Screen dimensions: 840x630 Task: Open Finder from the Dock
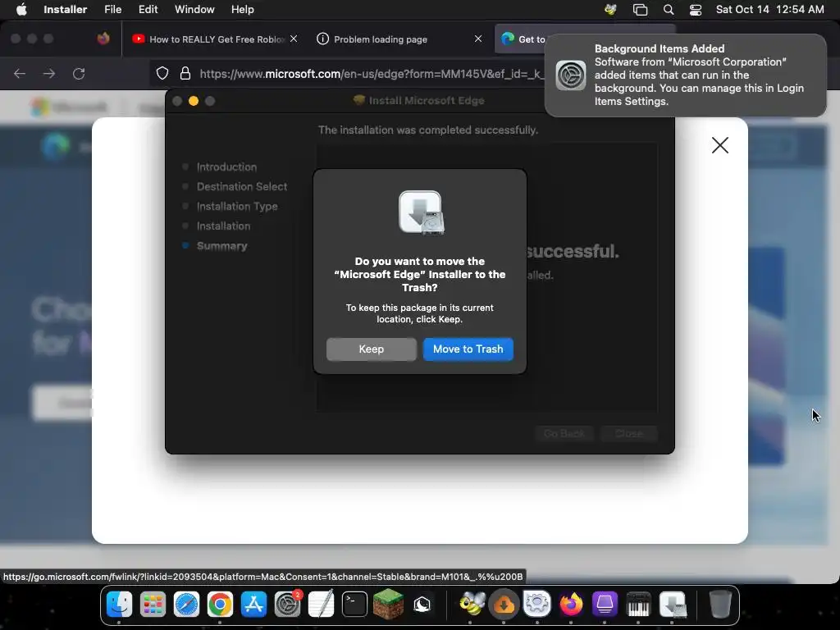(x=119, y=605)
